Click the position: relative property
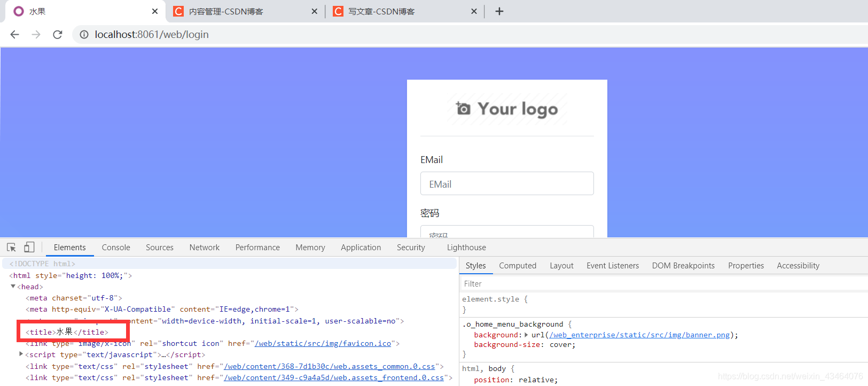The image size is (868, 386). tap(515, 380)
